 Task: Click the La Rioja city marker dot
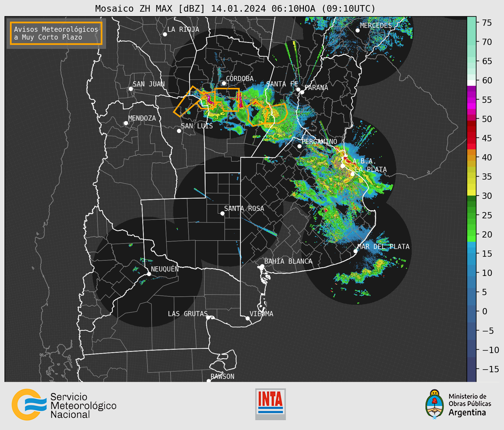point(165,34)
